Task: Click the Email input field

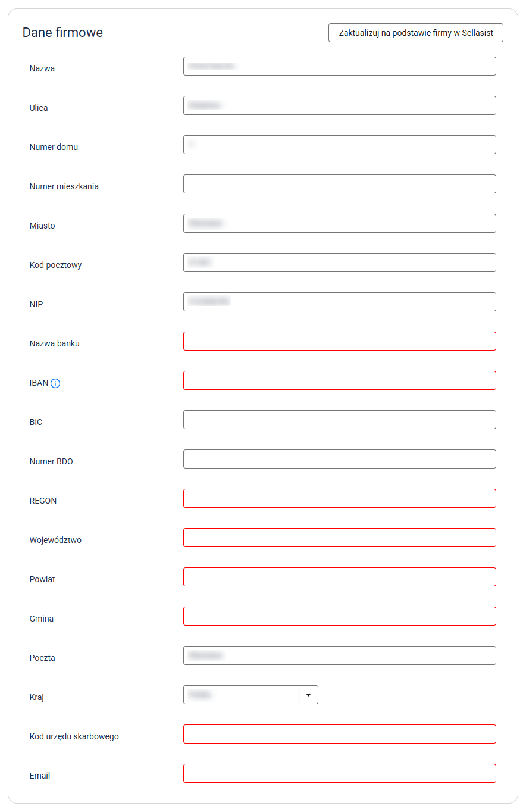Action: point(339,773)
